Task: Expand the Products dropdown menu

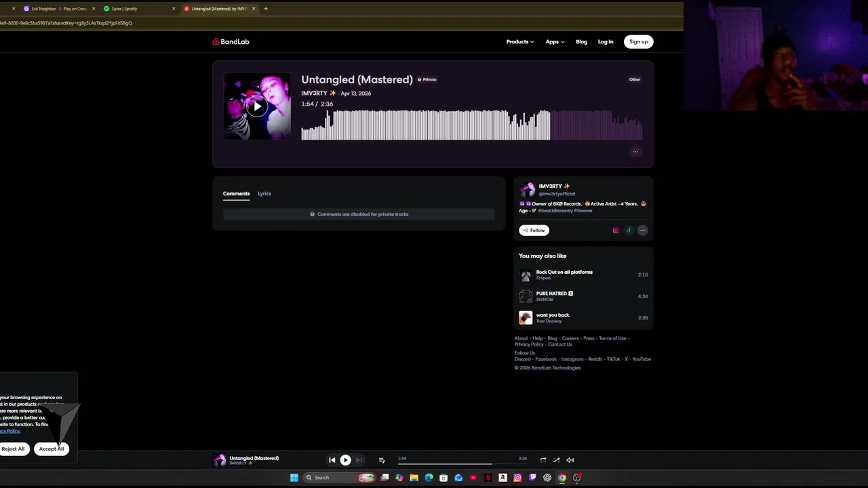Action: click(x=519, y=42)
